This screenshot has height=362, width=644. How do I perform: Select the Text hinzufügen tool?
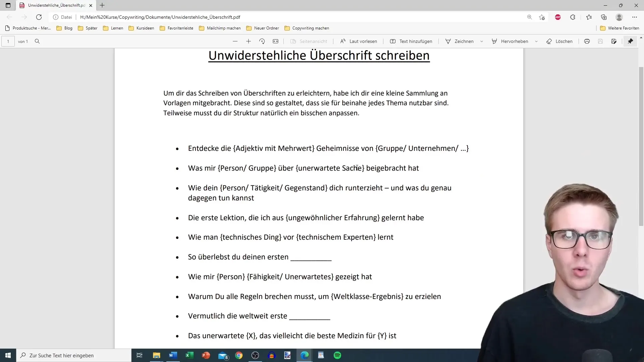pos(411,41)
